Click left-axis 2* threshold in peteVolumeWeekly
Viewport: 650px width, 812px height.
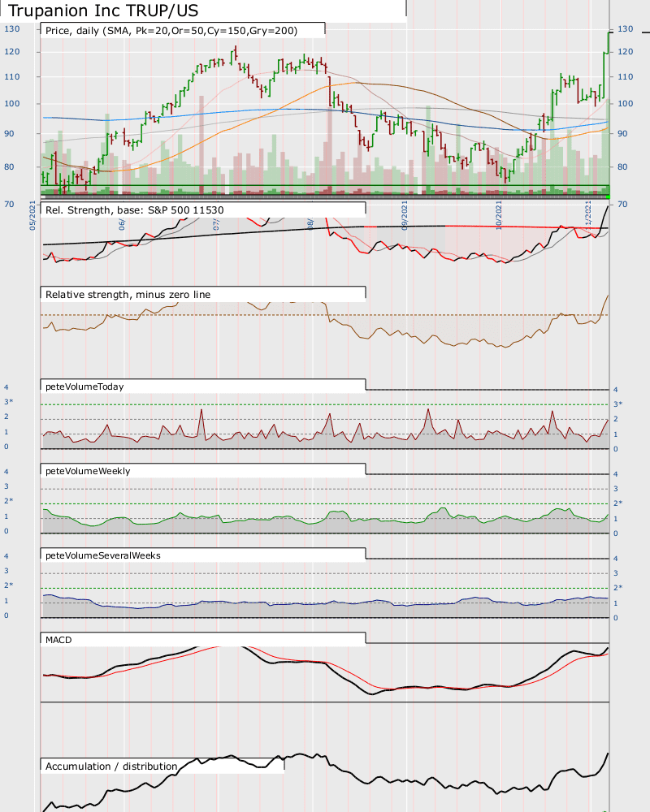(x=9, y=501)
